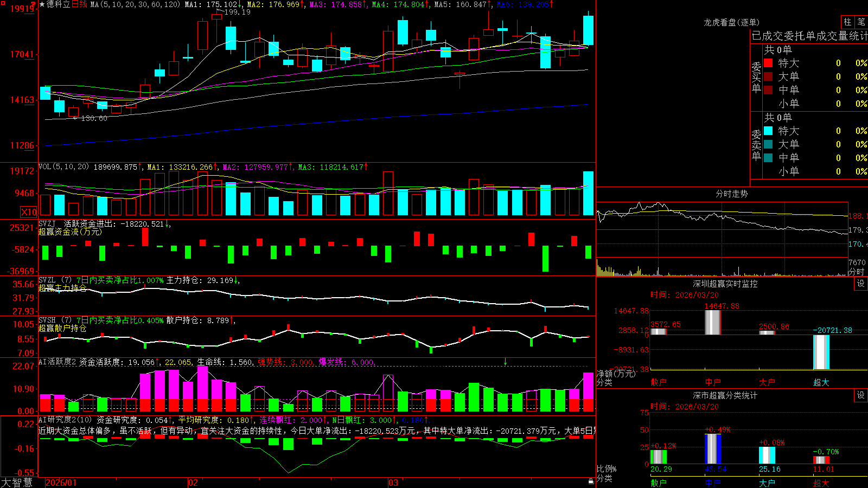868x488 pixels.
Task: Click the AI研究度2(10) indicator name
Action: 65,420
